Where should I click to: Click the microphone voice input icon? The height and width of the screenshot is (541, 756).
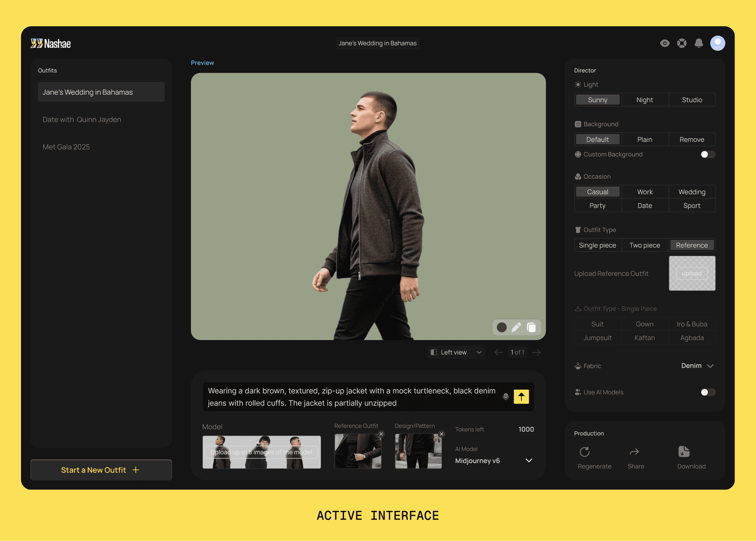tap(506, 396)
